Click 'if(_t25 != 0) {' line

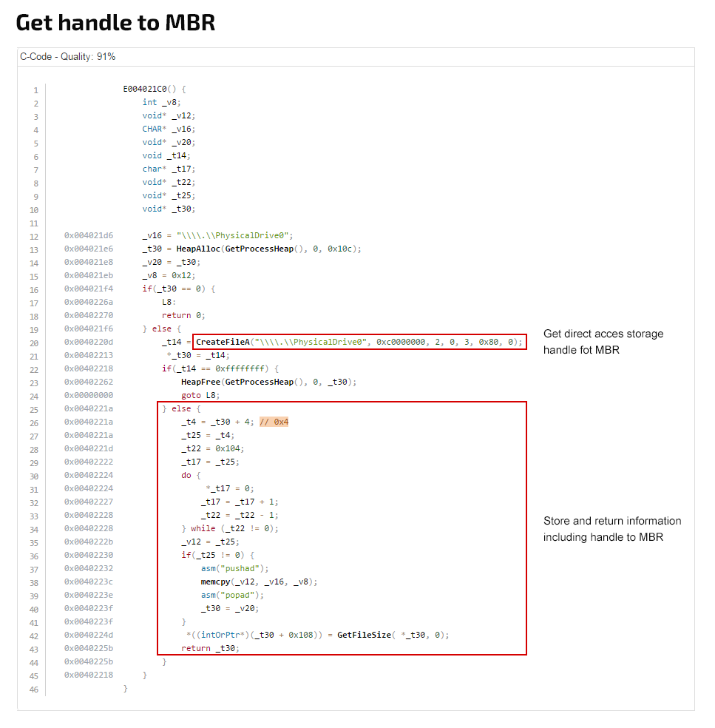click(x=217, y=556)
